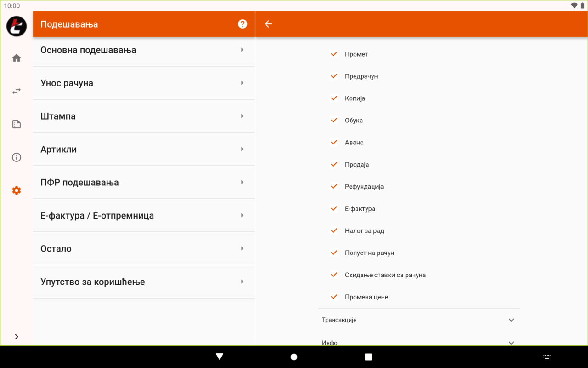The width and height of the screenshot is (588, 368).
Task: Tap the battery status icon
Action: (x=582, y=6)
